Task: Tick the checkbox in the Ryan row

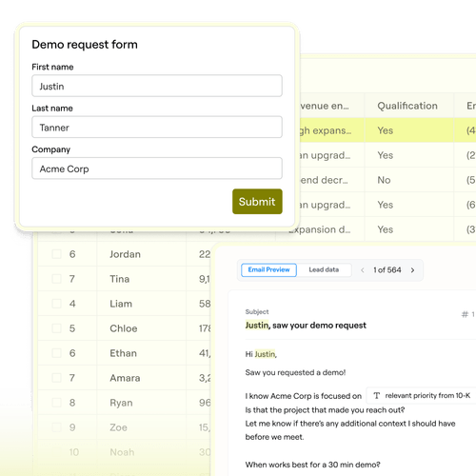Action: (x=56, y=403)
